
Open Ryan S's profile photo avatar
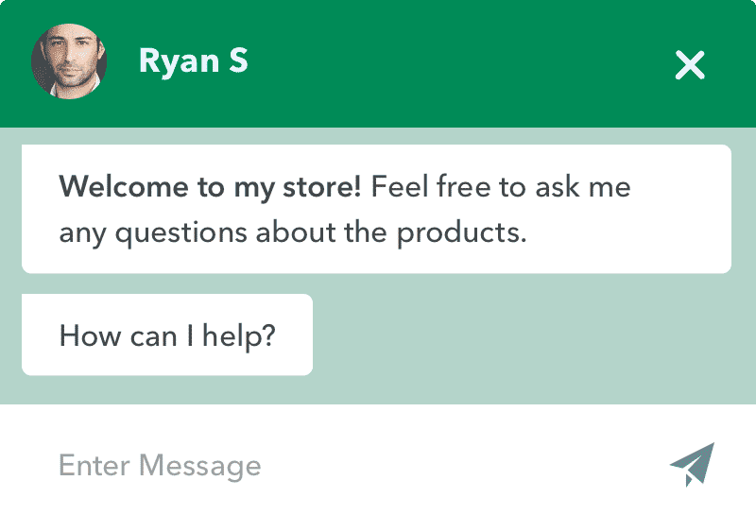[x=69, y=61]
